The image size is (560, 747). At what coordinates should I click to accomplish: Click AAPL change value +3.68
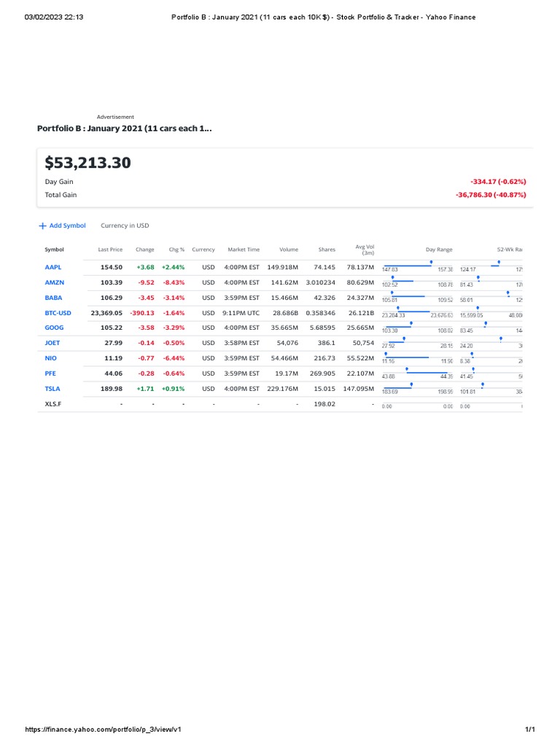[x=145, y=267]
